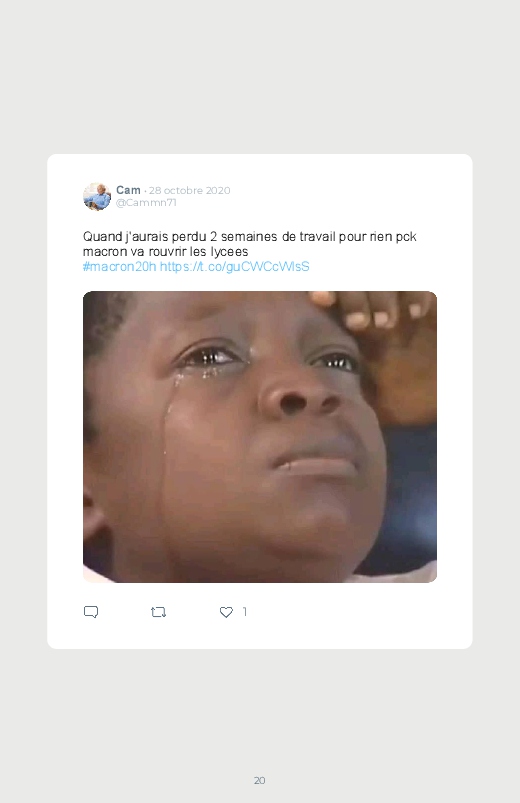Open the author name Cam
The height and width of the screenshot is (803, 520).
[x=128, y=190]
